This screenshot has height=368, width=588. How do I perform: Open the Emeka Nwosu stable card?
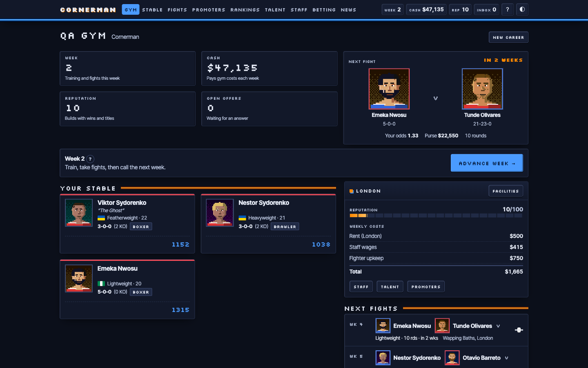pyautogui.click(x=127, y=289)
